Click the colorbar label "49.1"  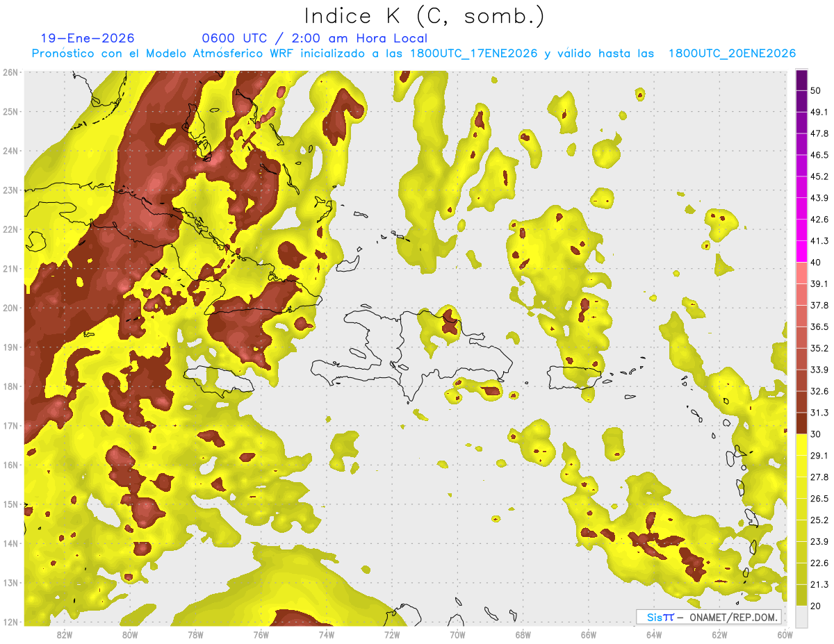[x=819, y=113]
